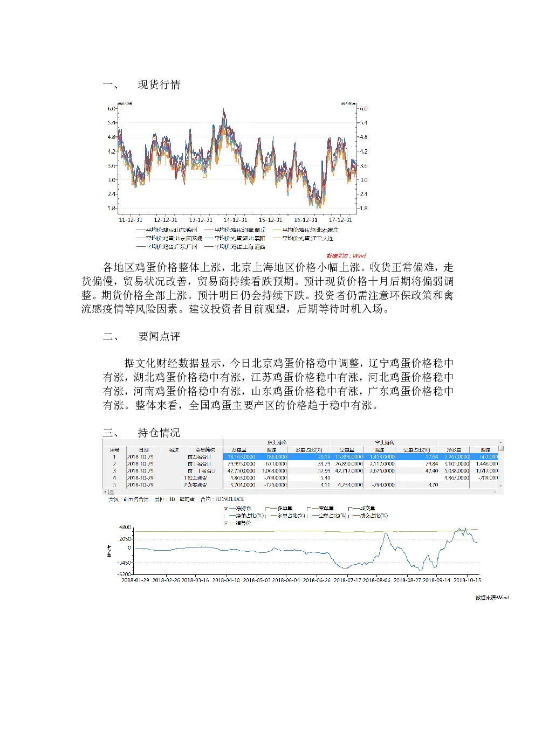Enable the 成交量 checkbox

[x=349, y=508]
